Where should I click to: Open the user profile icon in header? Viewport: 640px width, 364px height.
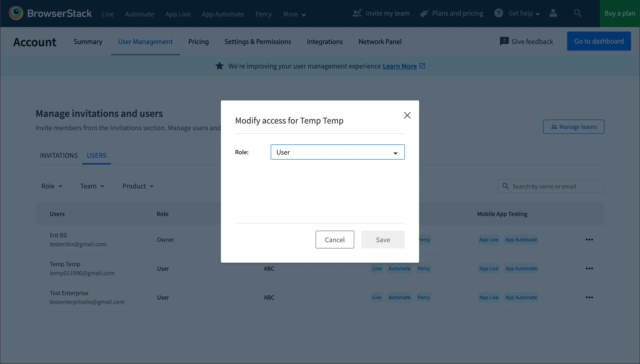point(553,13)
